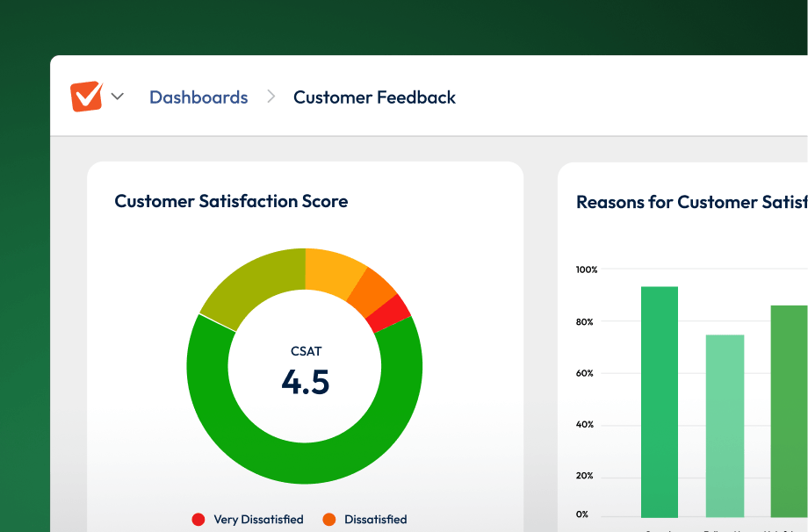Select the yellow donut chart segment
Screen dimensions: 808x532
pos(332,269)
